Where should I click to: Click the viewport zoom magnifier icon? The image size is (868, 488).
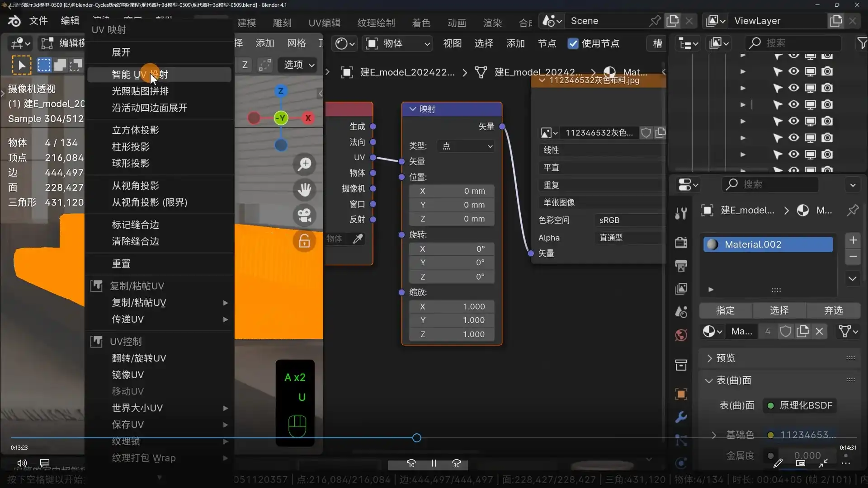[x=305, y=164]
